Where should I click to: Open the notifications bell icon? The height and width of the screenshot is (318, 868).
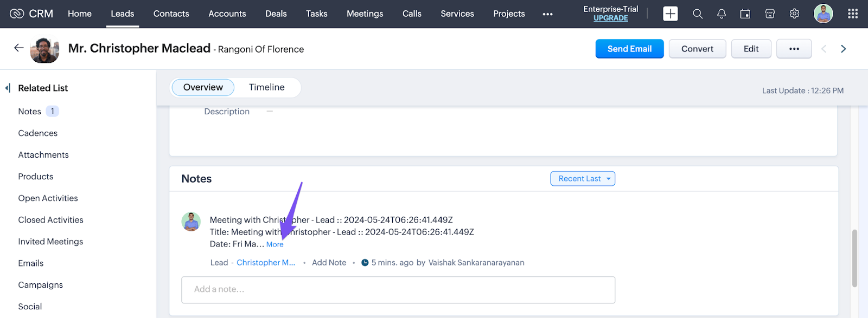(722, 14)
